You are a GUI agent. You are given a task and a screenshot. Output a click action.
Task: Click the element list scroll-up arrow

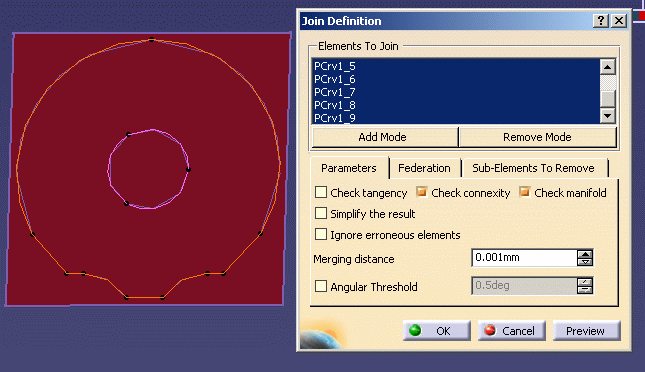[x=607, y=67]
